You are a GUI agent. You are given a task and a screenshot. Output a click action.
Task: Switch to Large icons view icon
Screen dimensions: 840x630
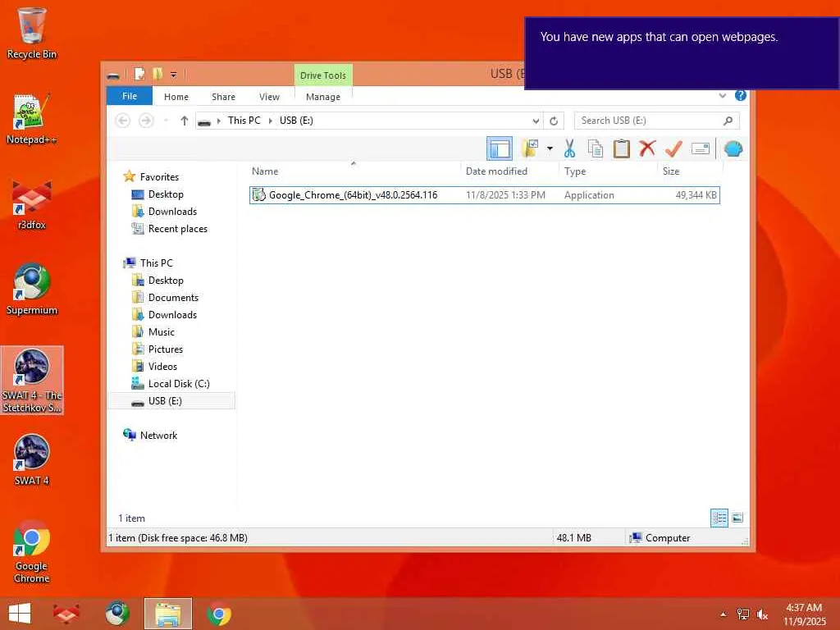point(737,518)
